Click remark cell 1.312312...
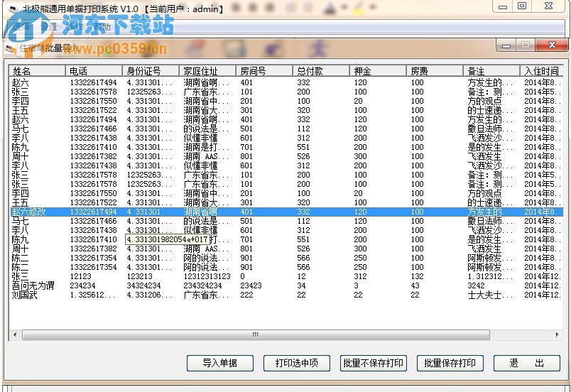The height and width of the screenshot is (392, 571). coord(490,277)
